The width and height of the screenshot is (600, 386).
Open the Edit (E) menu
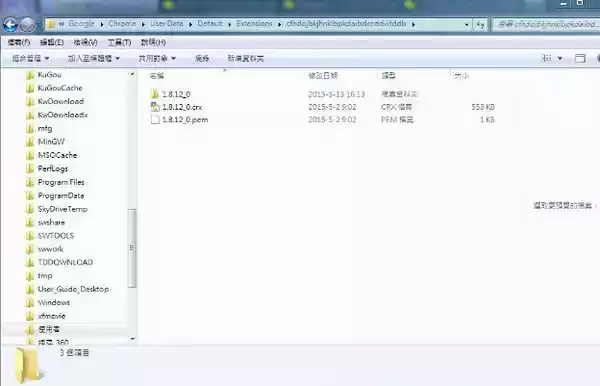tap(52, 42)
